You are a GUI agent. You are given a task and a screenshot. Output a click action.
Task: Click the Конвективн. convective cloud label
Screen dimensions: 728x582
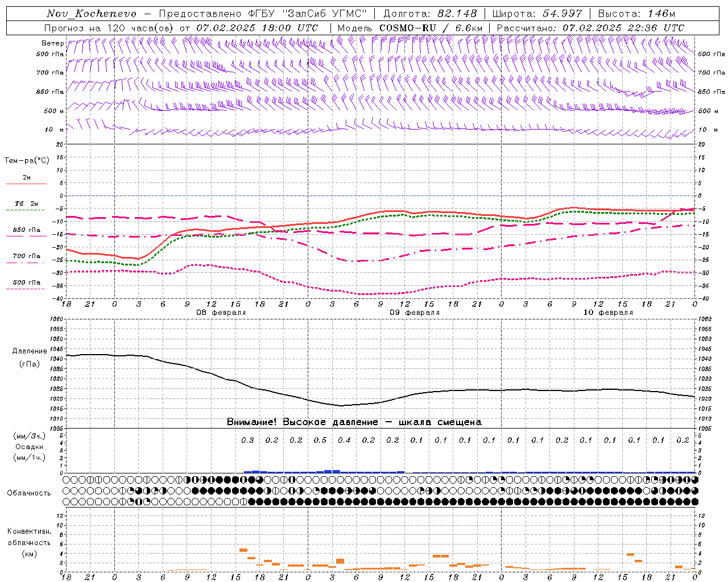29,531
